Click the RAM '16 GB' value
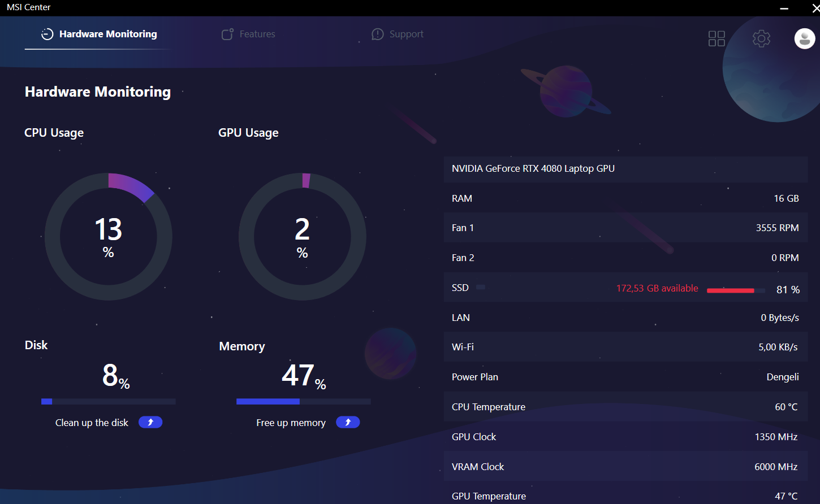The image size is (820, 504). pos(786,198)
